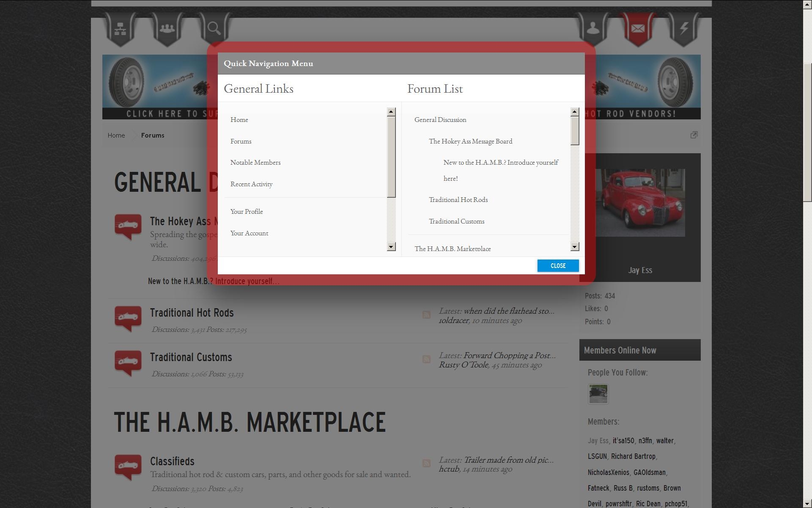Open 10ldracer user profile link

point(453,320)
